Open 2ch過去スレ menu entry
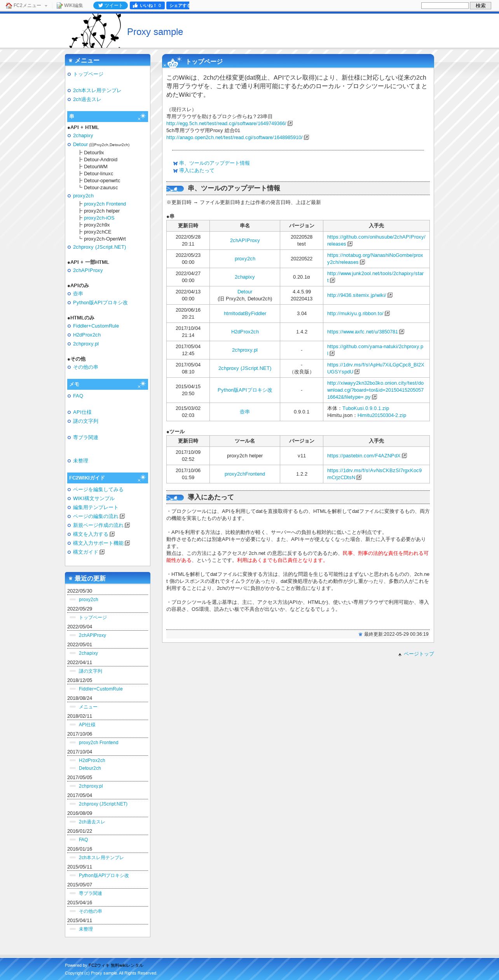 click(87, 99)
